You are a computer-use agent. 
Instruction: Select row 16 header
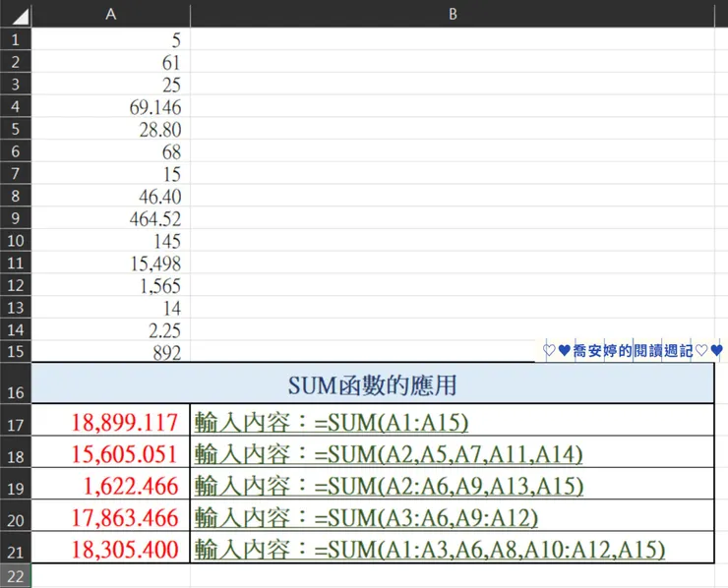click(16, 382)
